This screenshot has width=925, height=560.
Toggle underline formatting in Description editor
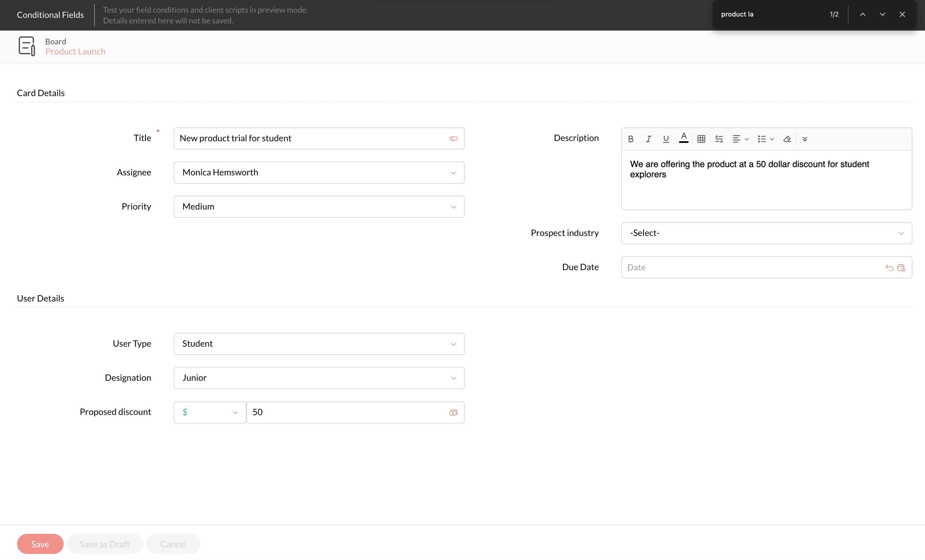click(666, 139)
